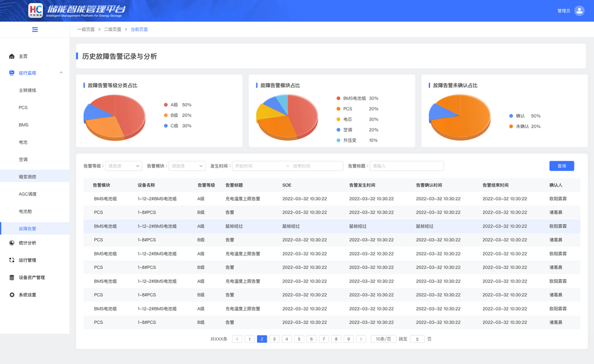Viewport: 594px width, 364px height.
Task: Click 当前页面 breadcrumb
Action: [139, 30]
